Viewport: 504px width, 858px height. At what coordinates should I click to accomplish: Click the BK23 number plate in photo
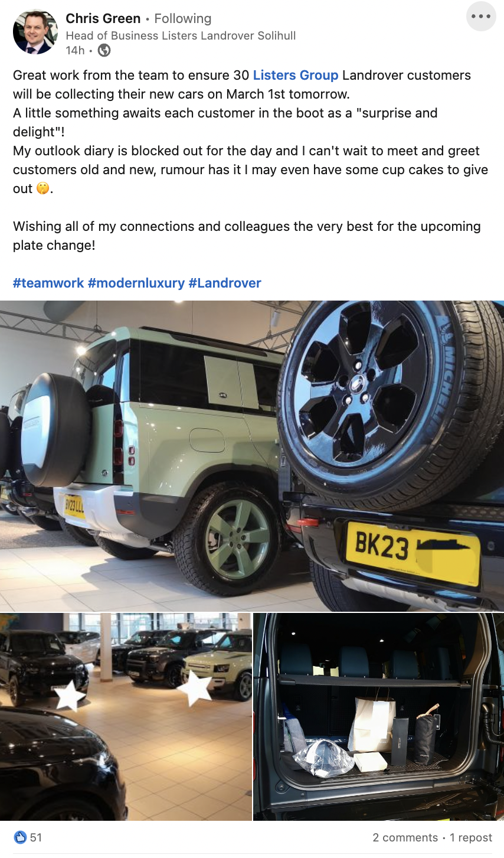click(x=412, y=553)
